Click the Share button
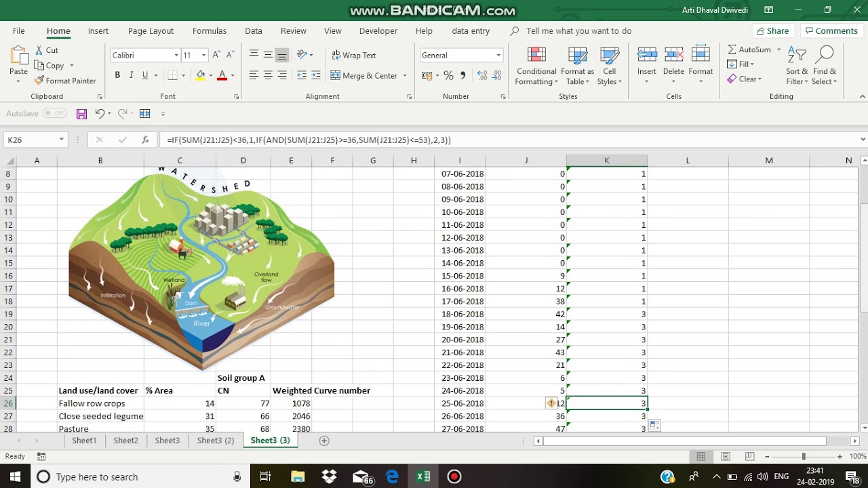This screenshot has height=488, width=868. coord(772,30)
